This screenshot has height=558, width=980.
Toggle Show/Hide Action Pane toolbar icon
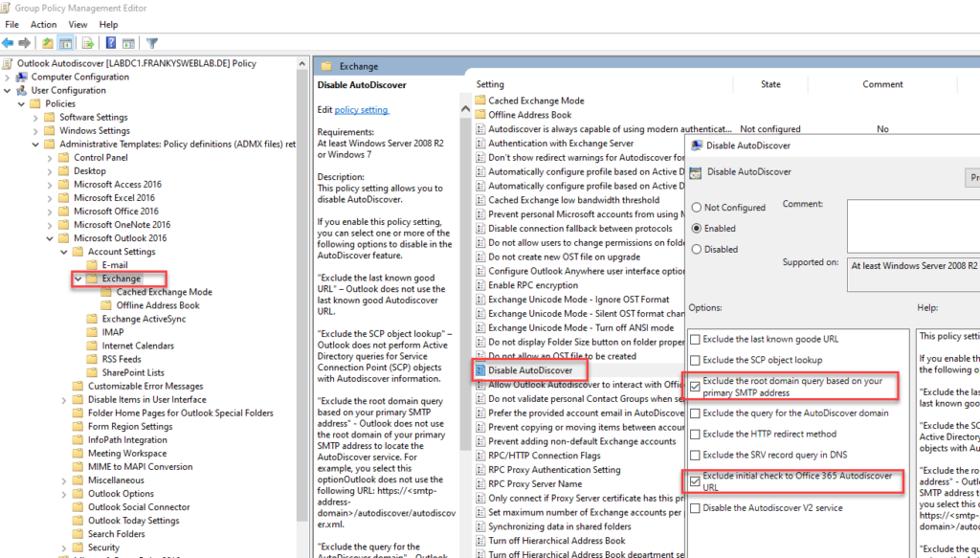pos(128,43)
